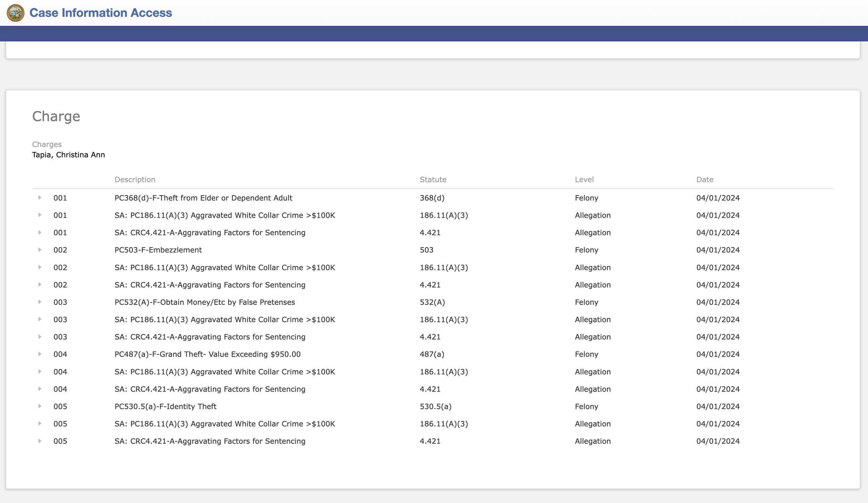The height and width of the screenshot is (503, 868).
Task: Open the Case Information Access title link
Action: [x=101, y=13]
